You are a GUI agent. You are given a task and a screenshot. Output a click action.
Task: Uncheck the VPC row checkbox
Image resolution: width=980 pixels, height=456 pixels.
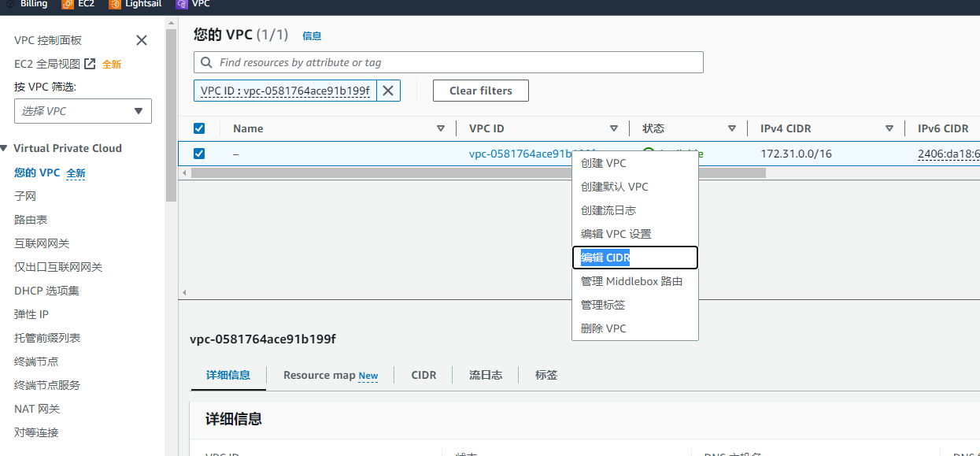(199, 154)
